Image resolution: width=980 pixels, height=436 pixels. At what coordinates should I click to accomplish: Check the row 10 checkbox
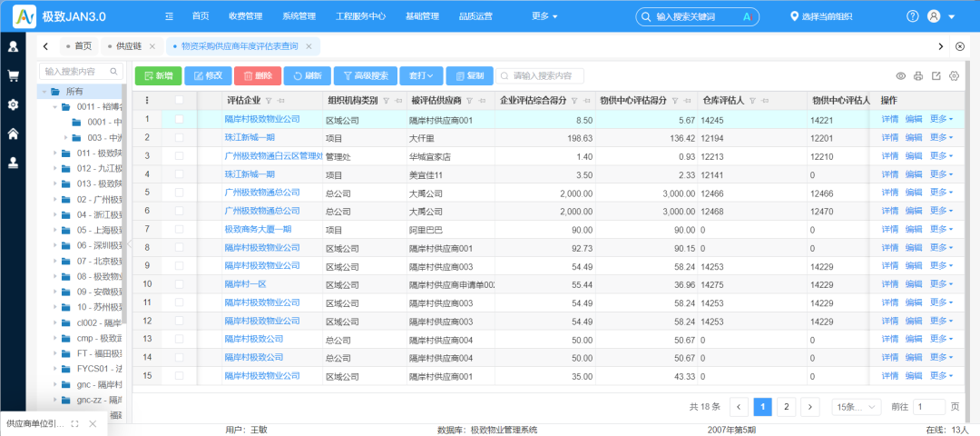click(180, 284)
